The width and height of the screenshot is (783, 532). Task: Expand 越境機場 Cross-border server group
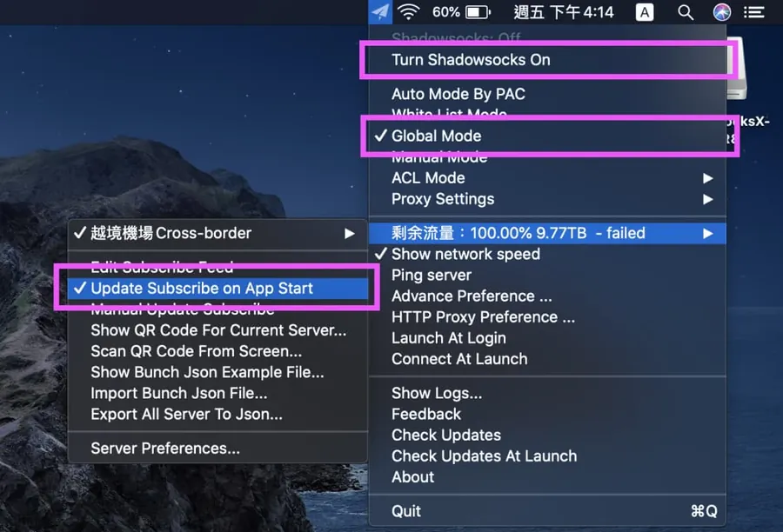pos(217,233)
